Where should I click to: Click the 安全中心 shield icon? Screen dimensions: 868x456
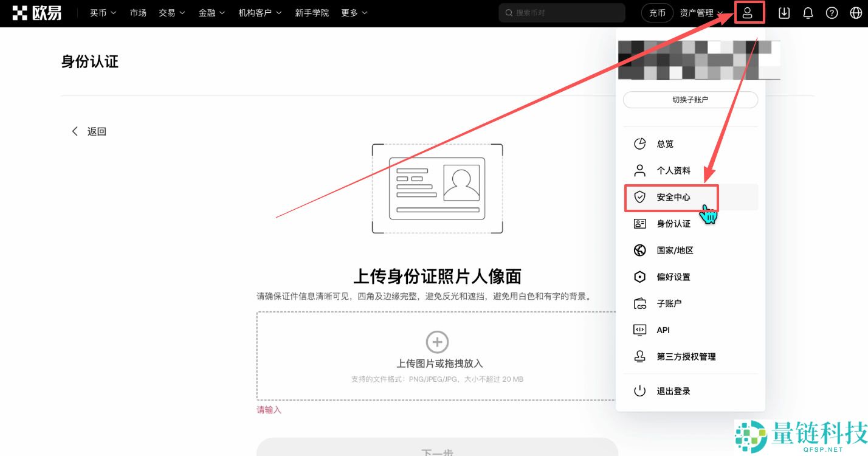[x=639, y=196]
